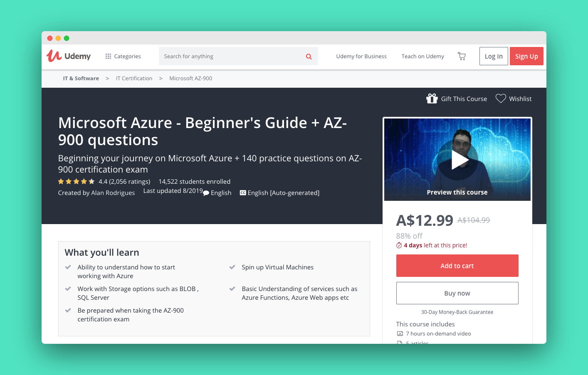Click the English speech bubble icon
The image size is (588, 375).
[x=206, y=193]
